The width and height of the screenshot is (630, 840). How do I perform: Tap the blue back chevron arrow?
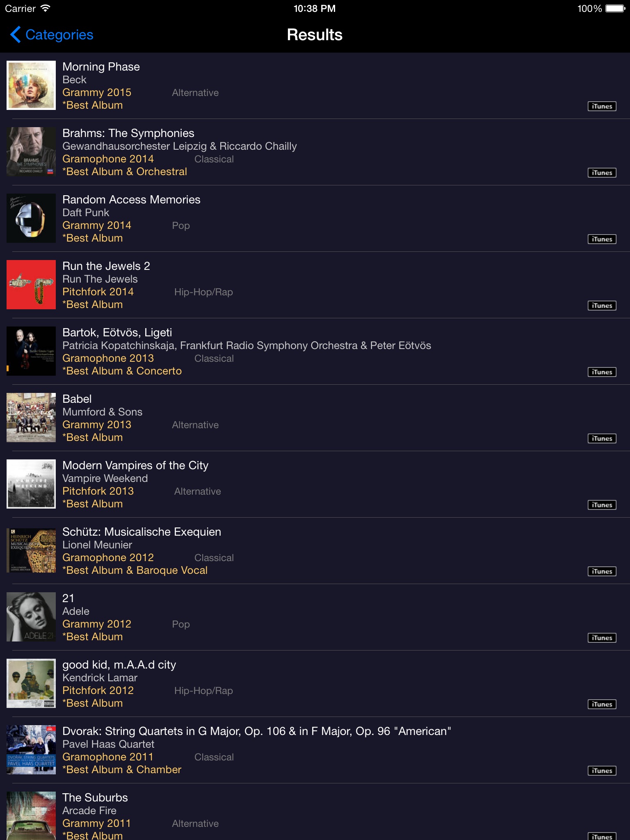coord(16,35)
